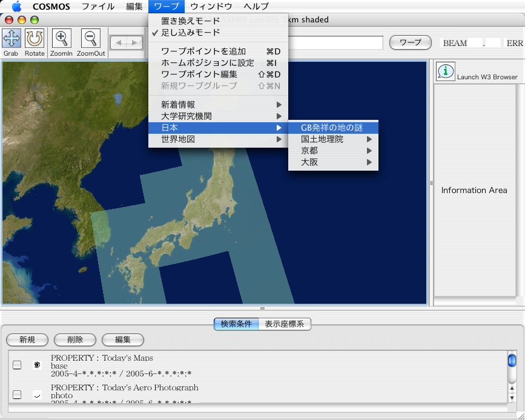Select GB発祥の地の謎 warp point
Image resolution: width=525 pixels, height=420 pixels.
coord(333,128)
